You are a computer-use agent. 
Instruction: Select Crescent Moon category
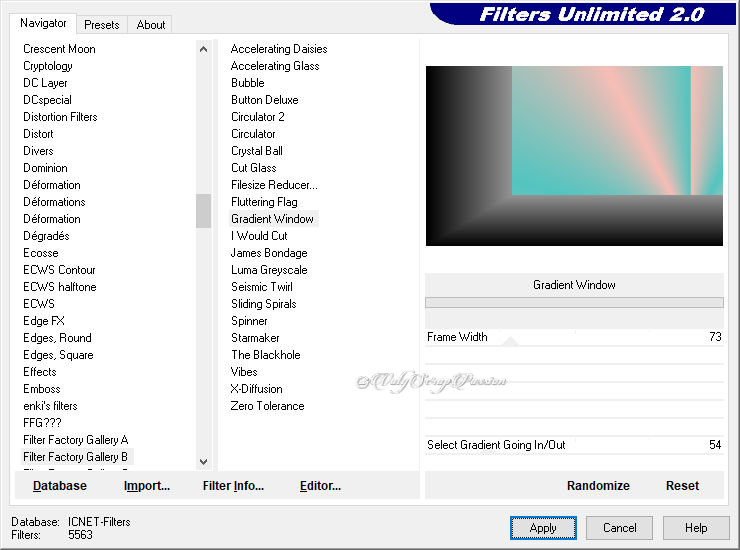pos(59,49)
